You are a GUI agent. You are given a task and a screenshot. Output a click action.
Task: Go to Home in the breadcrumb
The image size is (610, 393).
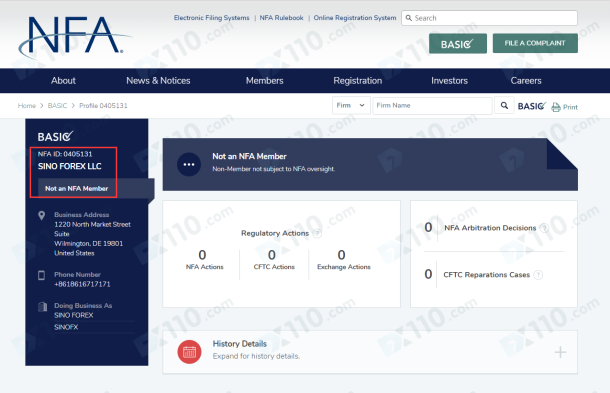pyautogui.click(x=27, y=106)
